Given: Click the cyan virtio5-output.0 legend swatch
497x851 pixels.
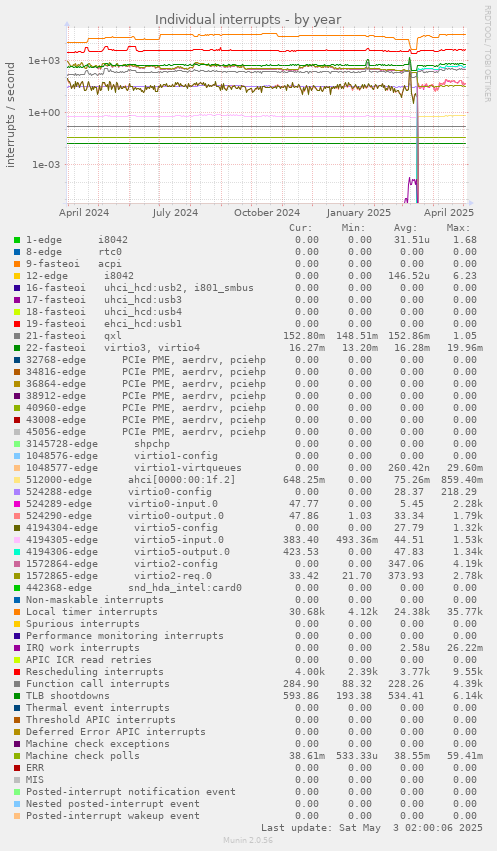Looking at the screenshot, I should tap(17, 552).
